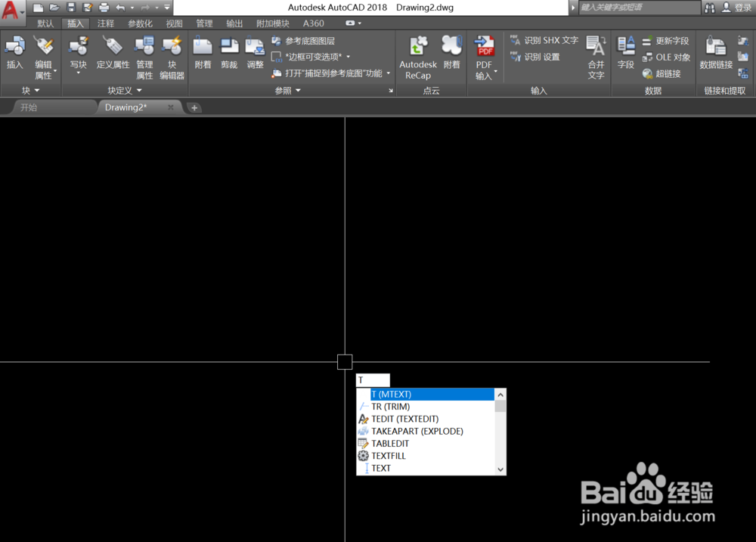The image size is (756, 542).
Task: Click the Open file folder icon
Action: (x=54, y=8)
